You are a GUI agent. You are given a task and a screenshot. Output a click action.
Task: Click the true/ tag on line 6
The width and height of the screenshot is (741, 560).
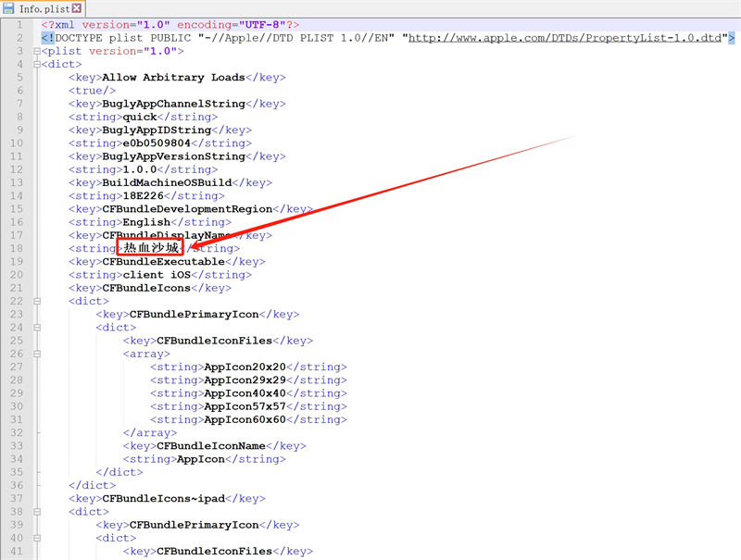tap(92, 91)
